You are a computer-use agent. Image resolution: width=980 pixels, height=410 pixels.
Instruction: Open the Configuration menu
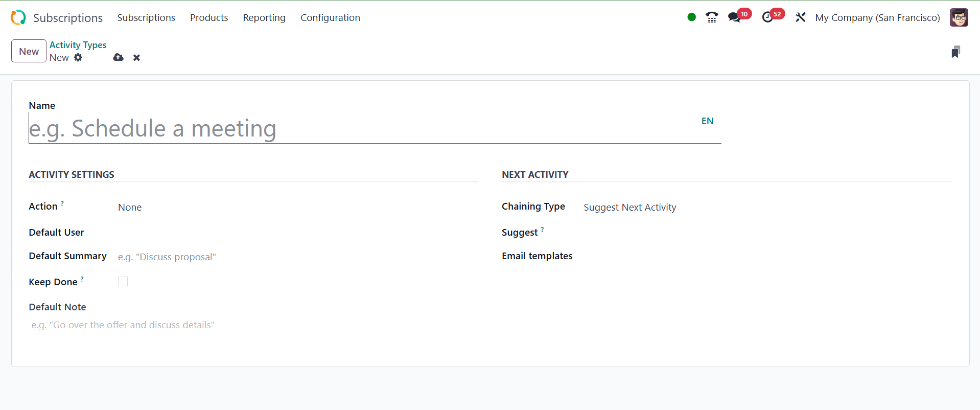(330, 17)
